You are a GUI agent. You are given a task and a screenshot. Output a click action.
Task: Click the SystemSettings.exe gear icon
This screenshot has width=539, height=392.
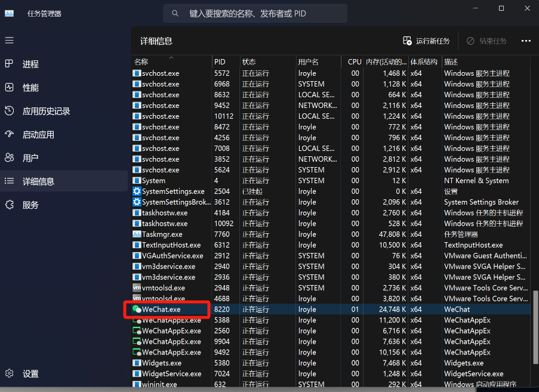(x=137, y=191)
